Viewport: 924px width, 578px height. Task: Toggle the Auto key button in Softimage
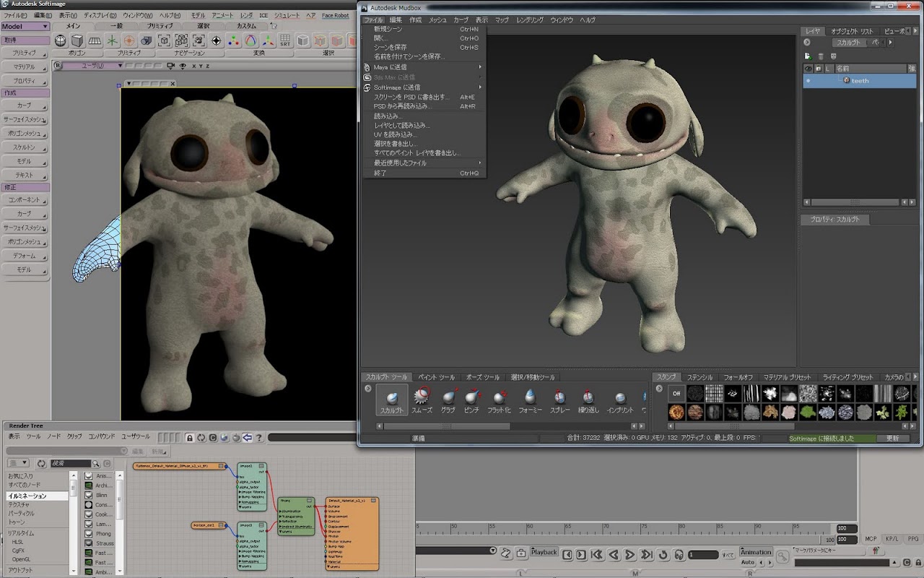(x=748, y=562)
